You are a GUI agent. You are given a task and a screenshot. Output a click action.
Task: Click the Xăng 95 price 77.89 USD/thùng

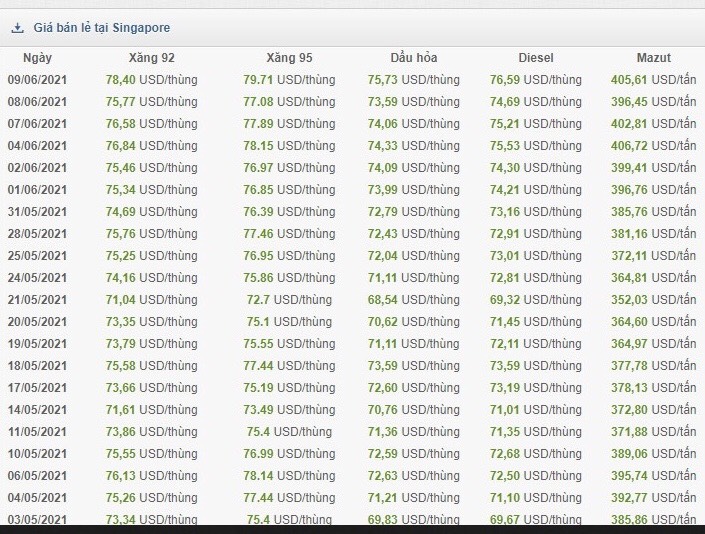point(289,124)
